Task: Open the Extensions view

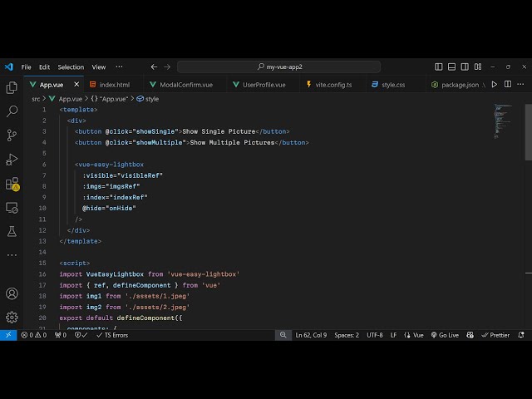Action: [x=12, y=184]
